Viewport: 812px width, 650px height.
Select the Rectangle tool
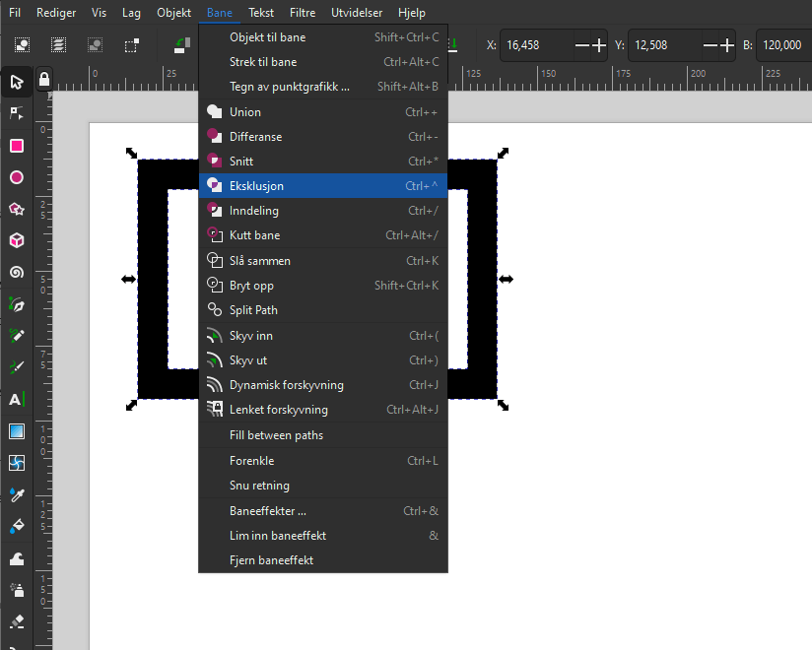click(17, 146)
